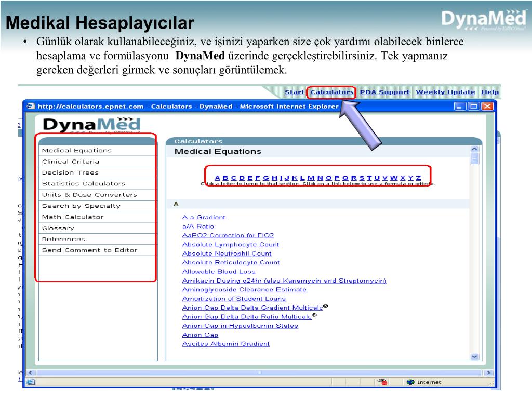Click Internet zone globe icon in status bar
The image size is (532, 399).
[410, 382]
